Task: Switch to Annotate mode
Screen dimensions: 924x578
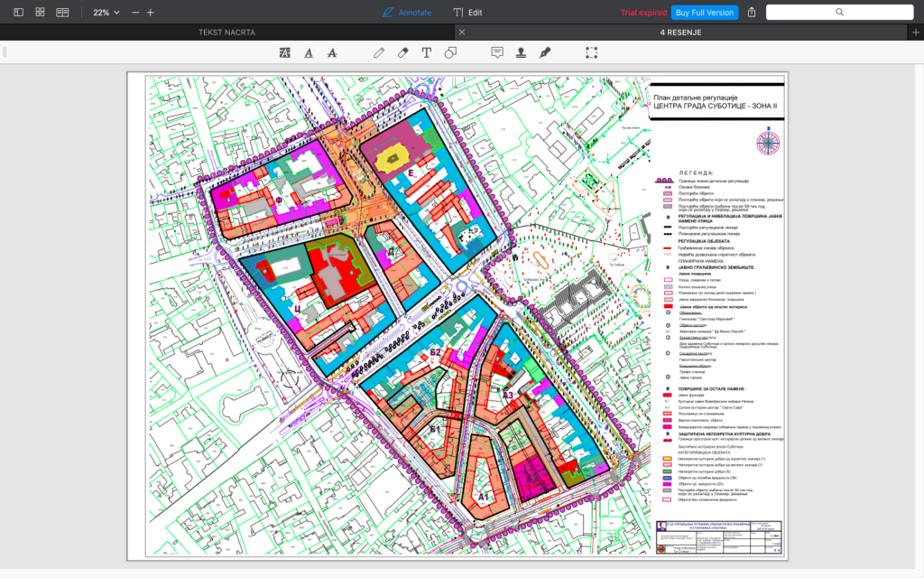Action: pyautogui.click(x=406, y=13)
